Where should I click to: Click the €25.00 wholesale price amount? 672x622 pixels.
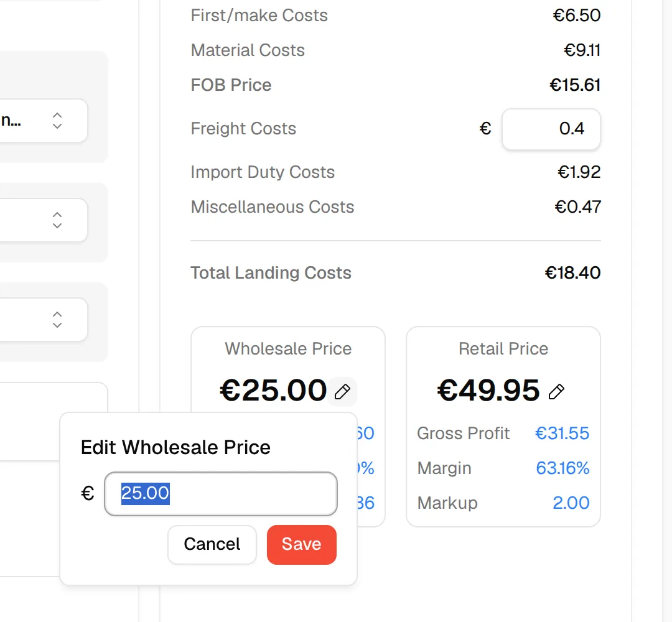pos(273,390)
